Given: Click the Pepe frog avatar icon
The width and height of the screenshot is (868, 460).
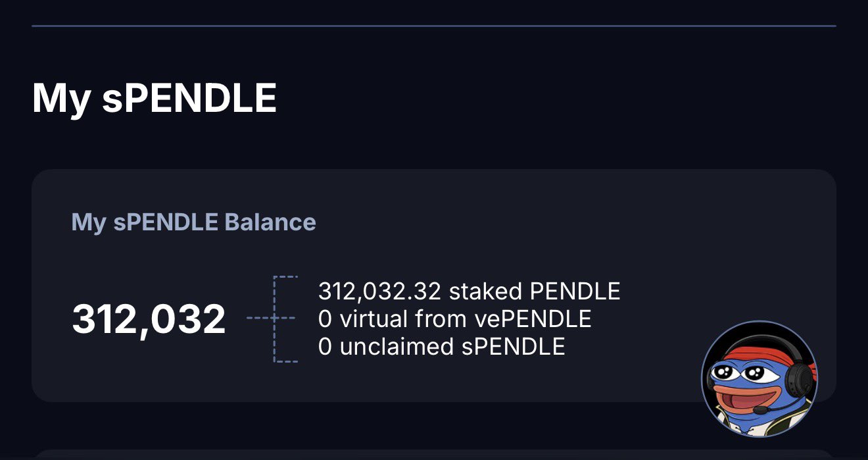Looking at the screenshot, I should click(x=759, y=380).
